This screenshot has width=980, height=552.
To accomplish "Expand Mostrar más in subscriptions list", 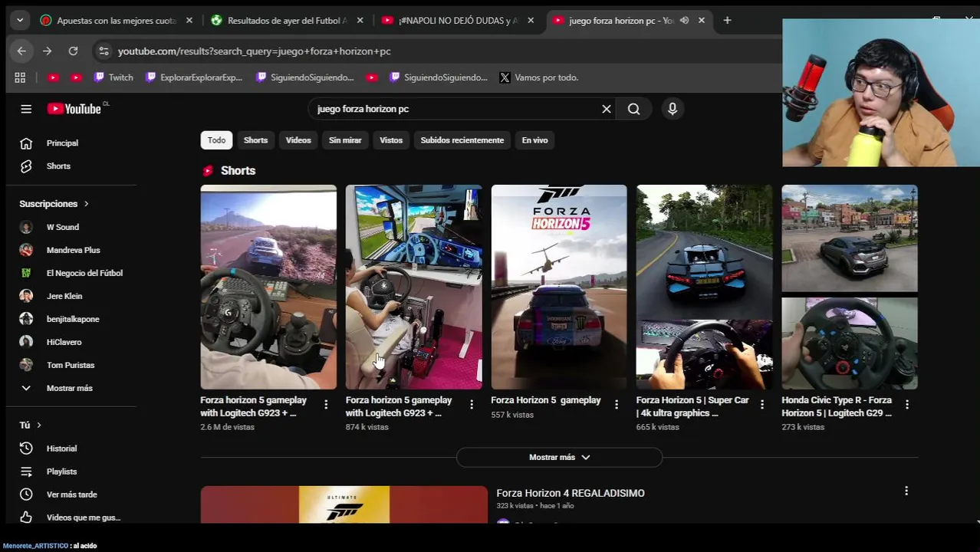I will click(x=71, y=388).
